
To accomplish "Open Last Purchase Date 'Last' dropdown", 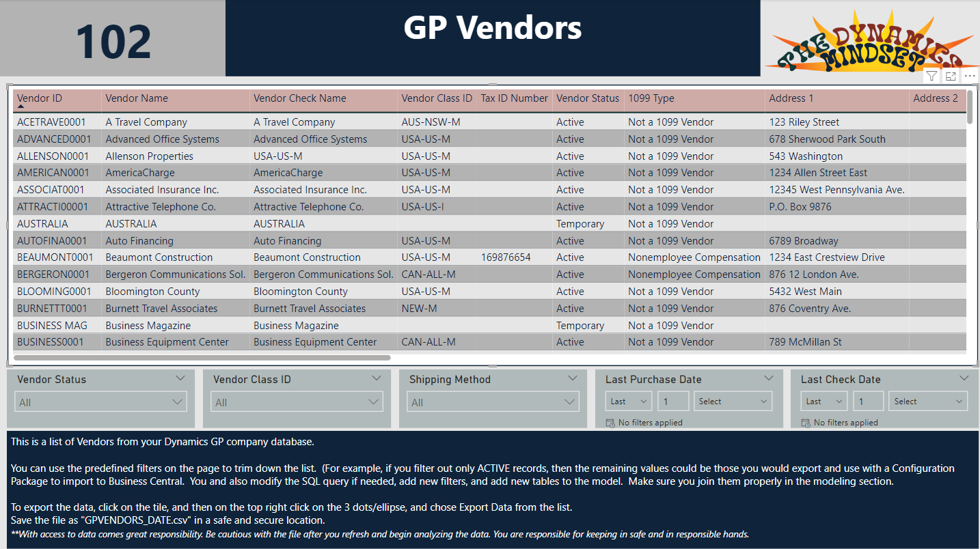I will (629, 402).
